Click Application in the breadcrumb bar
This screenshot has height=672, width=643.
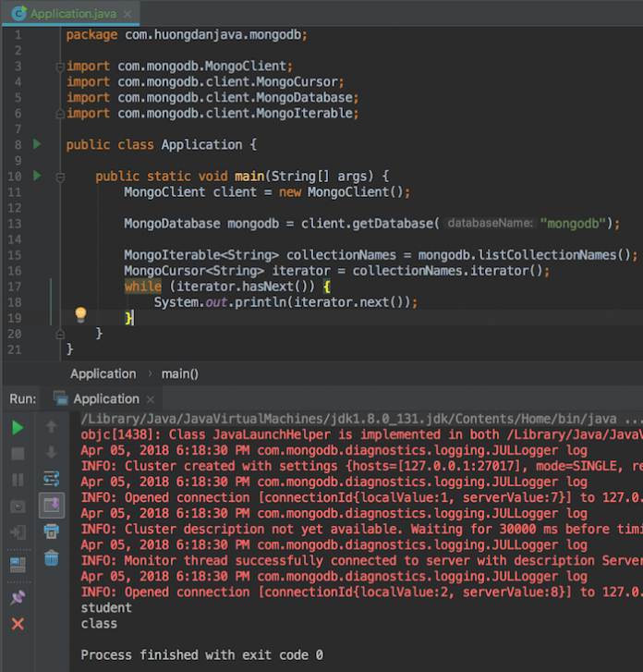[x=103, y=373]
